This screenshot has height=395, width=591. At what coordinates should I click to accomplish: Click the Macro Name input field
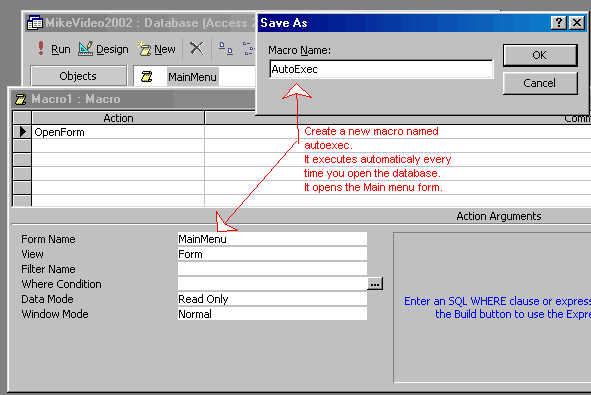[x=381, y=69]
